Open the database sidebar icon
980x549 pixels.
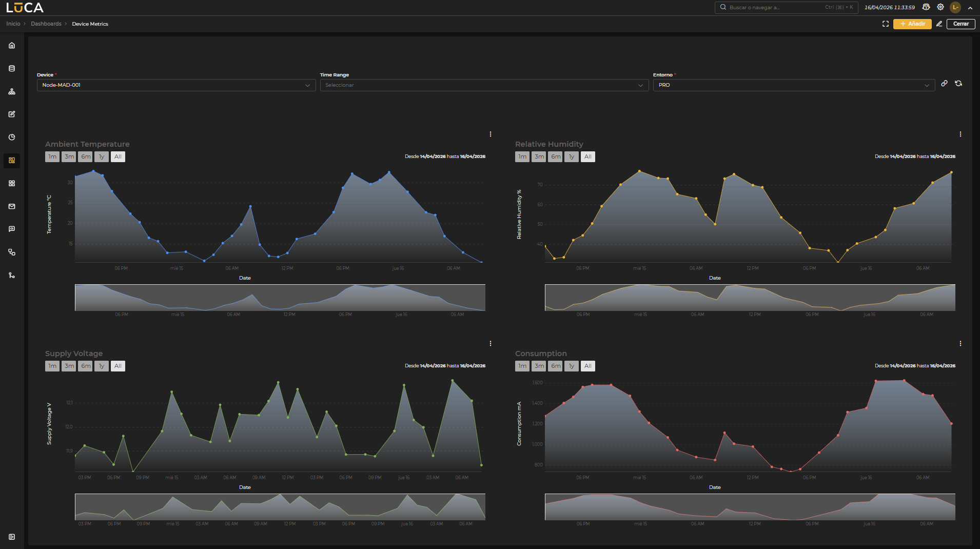[12, 68]
